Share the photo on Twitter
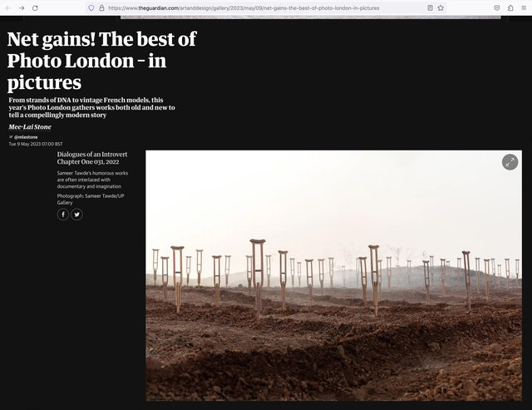This screenshot has height=410, width=532. 77,215
